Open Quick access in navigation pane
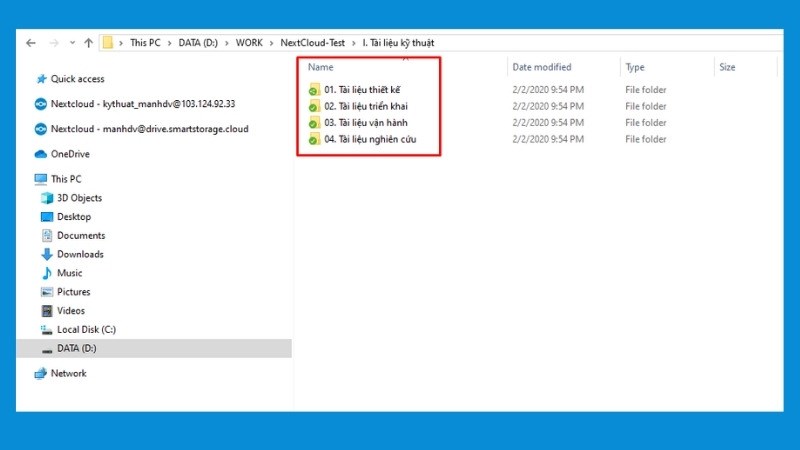Viewport: 800px width, 450px height. pyautogui.click(x=78, y=79)
